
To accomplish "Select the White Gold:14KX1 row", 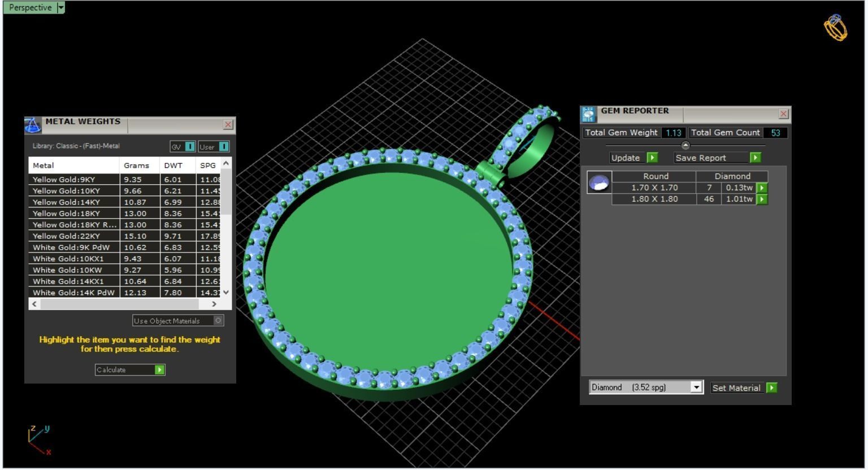I will (125, 281).
